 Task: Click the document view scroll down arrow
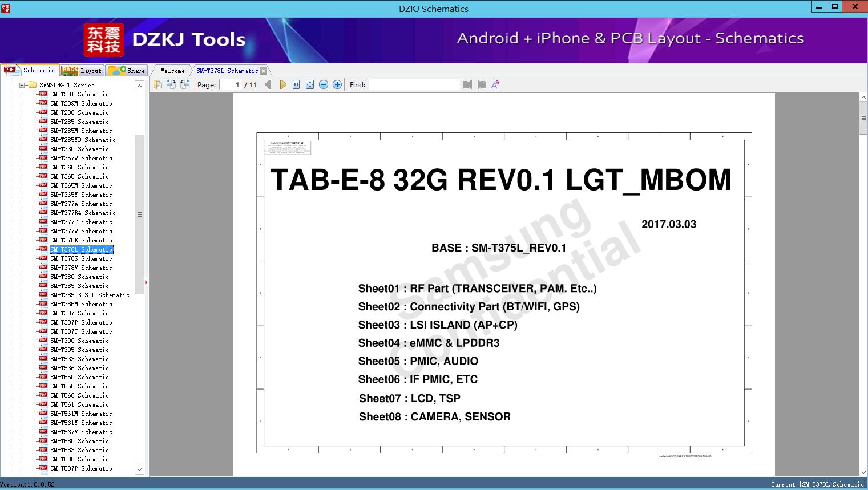pyautogui.click(x=863, y=472)
